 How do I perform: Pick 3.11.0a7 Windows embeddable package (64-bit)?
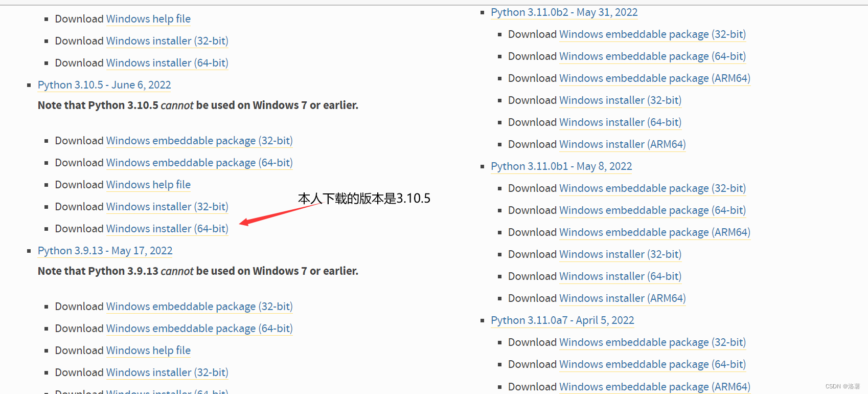(652, 364)
